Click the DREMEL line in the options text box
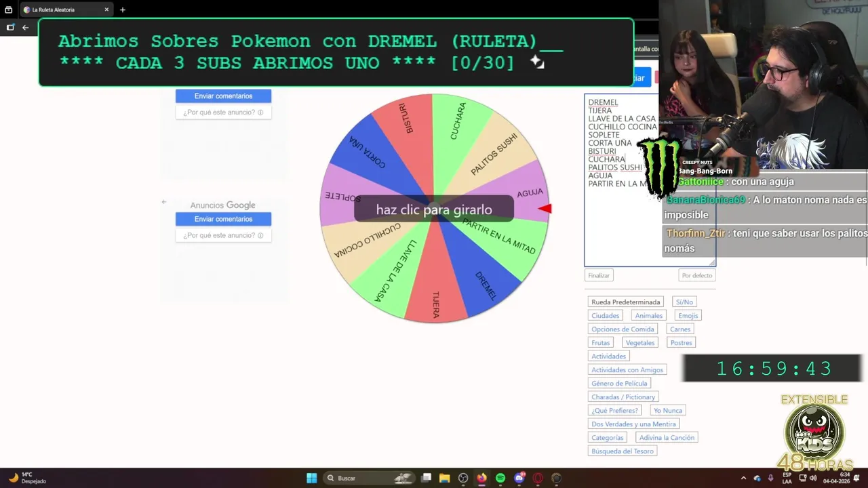This screenshot has height=488, width=868. point(603,102)
